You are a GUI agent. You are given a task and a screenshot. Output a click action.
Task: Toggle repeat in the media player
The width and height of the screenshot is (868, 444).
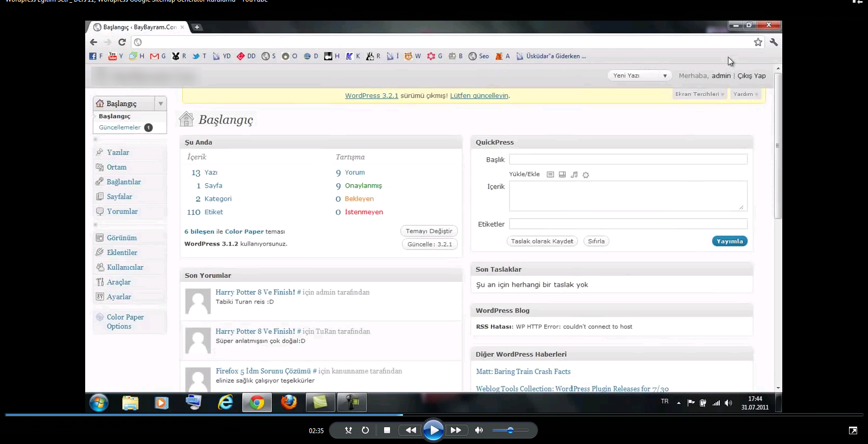pyautogui.click(x=365, y=430)
